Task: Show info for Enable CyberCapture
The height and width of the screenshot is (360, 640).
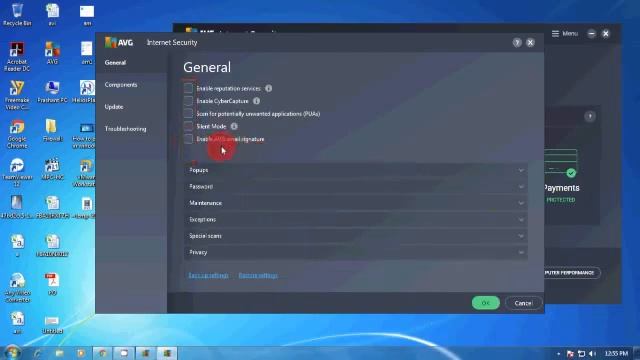Action: tap(256, 101)
